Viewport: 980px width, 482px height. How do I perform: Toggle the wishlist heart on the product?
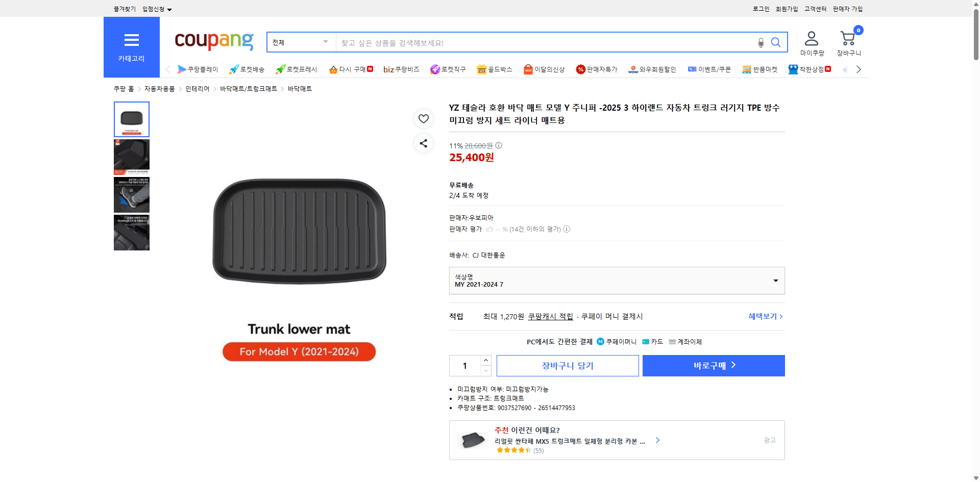click(423, 119)
